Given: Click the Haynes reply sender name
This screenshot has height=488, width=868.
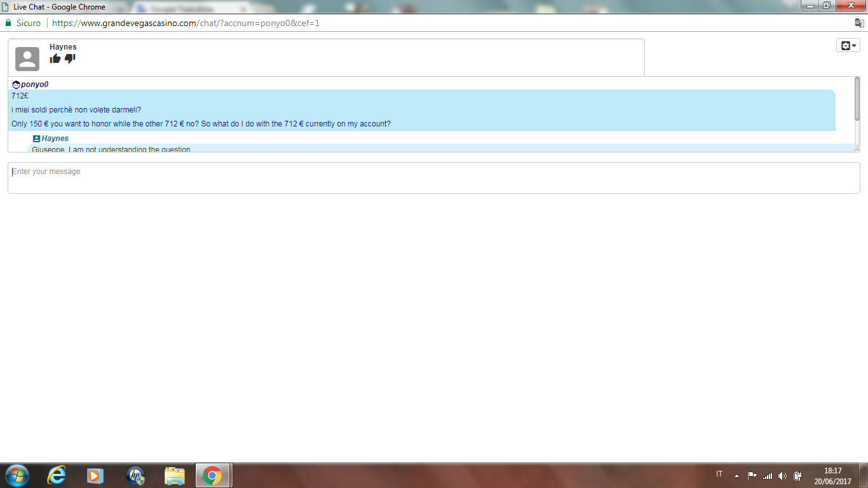Looking at the screenshot, I should [x=55, y=139].
